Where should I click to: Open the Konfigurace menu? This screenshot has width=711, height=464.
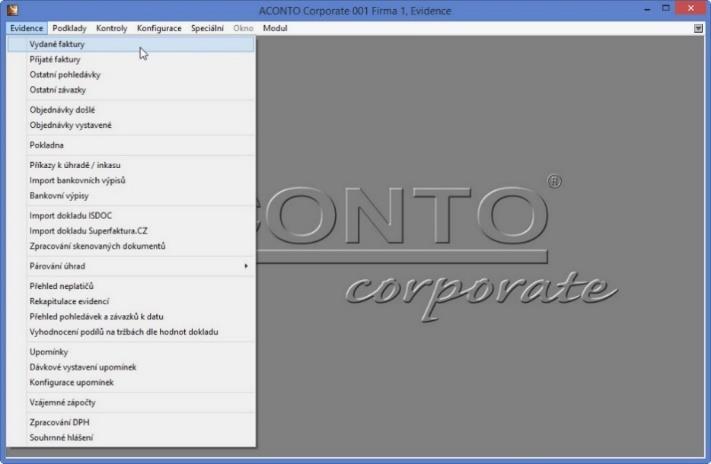(x=159, y=28)
